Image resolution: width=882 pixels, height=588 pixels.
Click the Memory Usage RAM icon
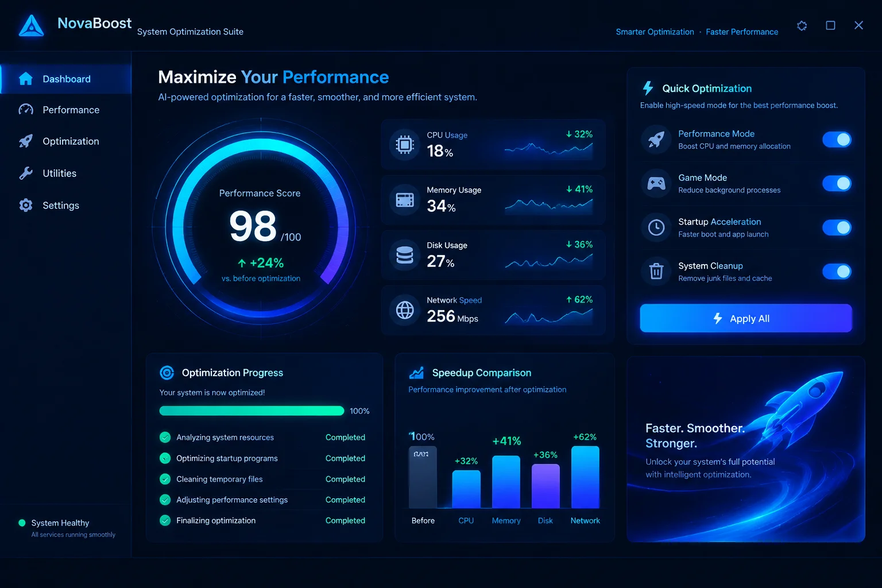tap(404, 200)
